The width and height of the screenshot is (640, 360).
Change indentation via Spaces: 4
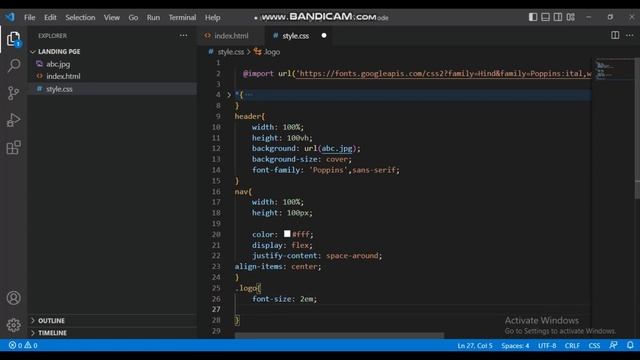515,345
